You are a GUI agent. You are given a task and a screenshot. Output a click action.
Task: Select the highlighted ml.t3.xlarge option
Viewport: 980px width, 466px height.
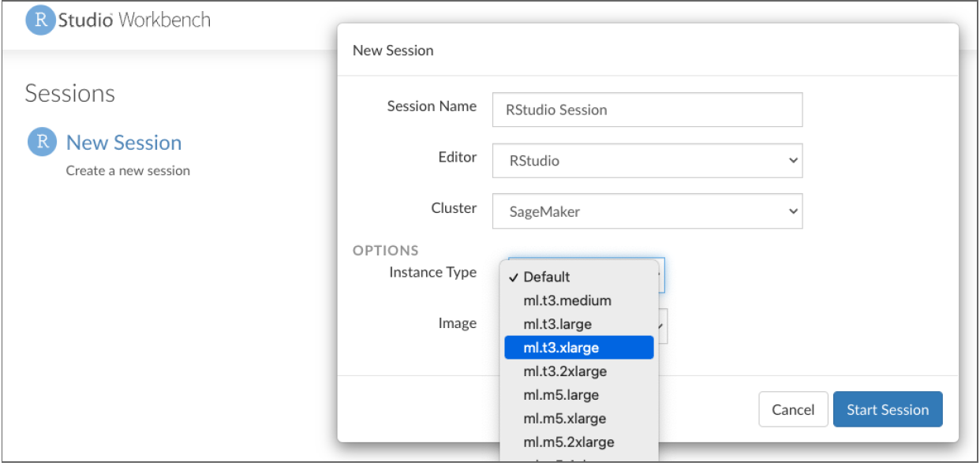(578, 348)
